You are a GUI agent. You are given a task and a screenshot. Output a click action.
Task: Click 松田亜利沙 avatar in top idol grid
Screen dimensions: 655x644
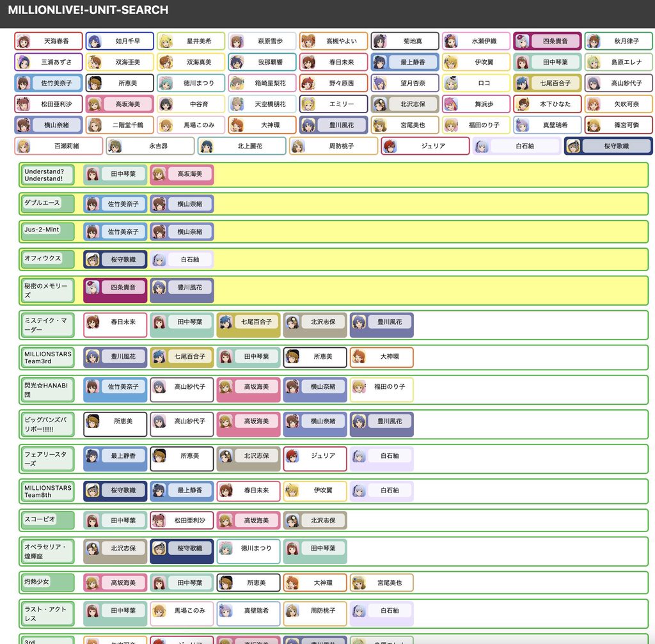23,104
